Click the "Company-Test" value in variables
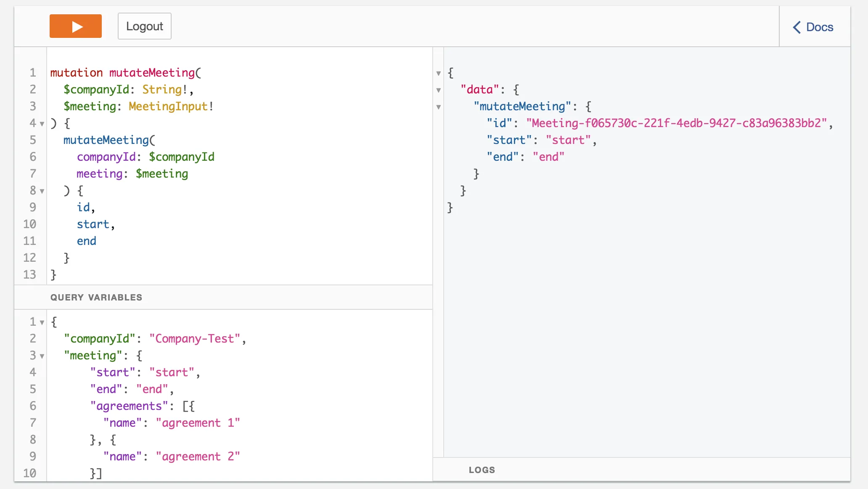868x489 pixels. click(x=194, y=339)
